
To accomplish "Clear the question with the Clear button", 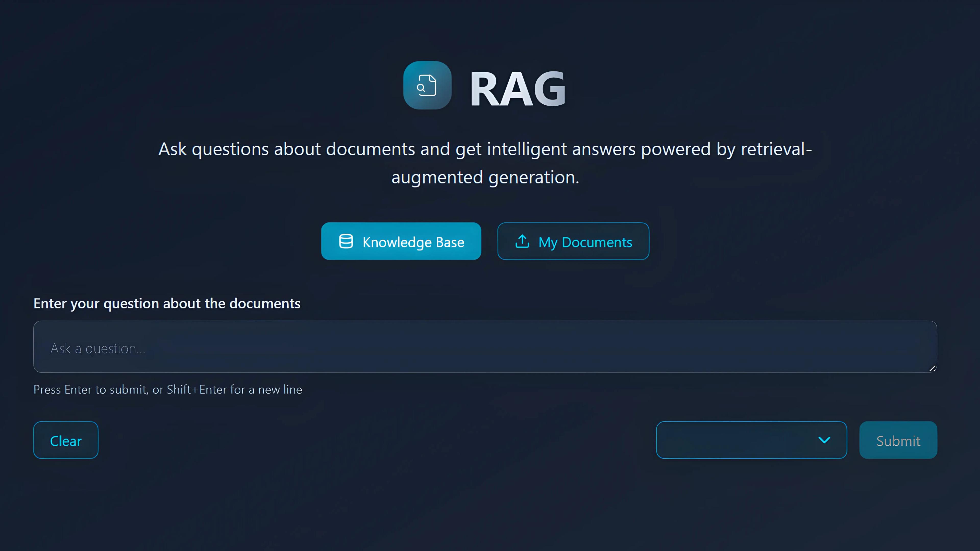I will [65, 440].
